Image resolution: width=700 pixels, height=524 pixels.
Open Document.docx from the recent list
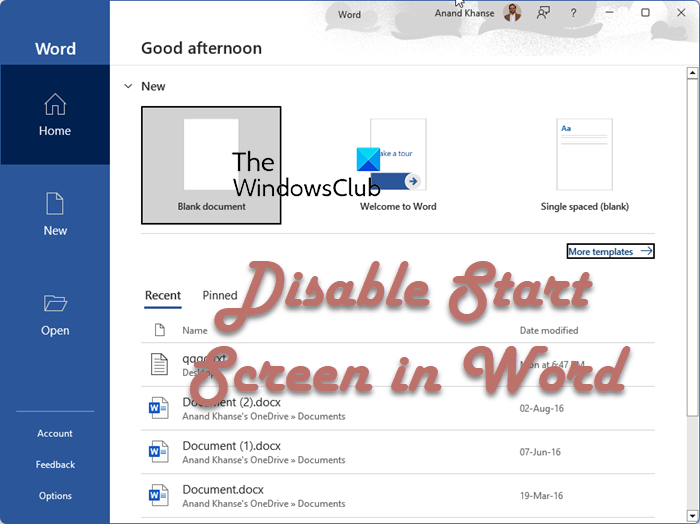coord(398,496)
